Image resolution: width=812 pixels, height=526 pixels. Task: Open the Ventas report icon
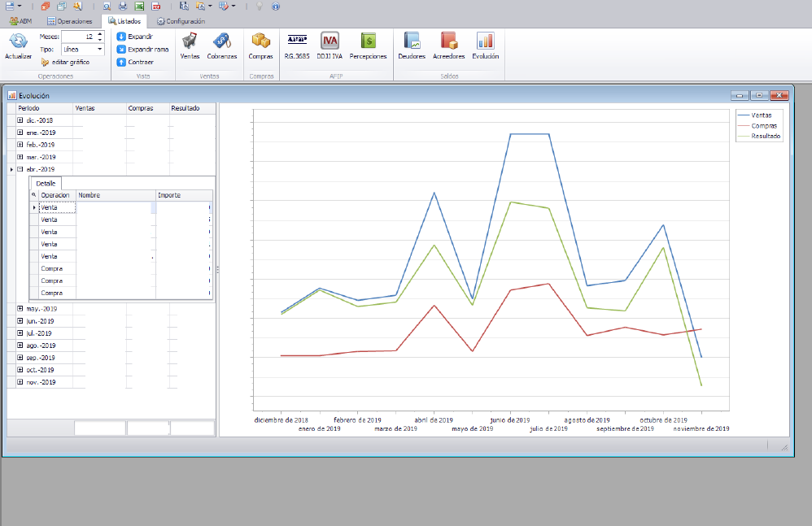pos(190,41)
